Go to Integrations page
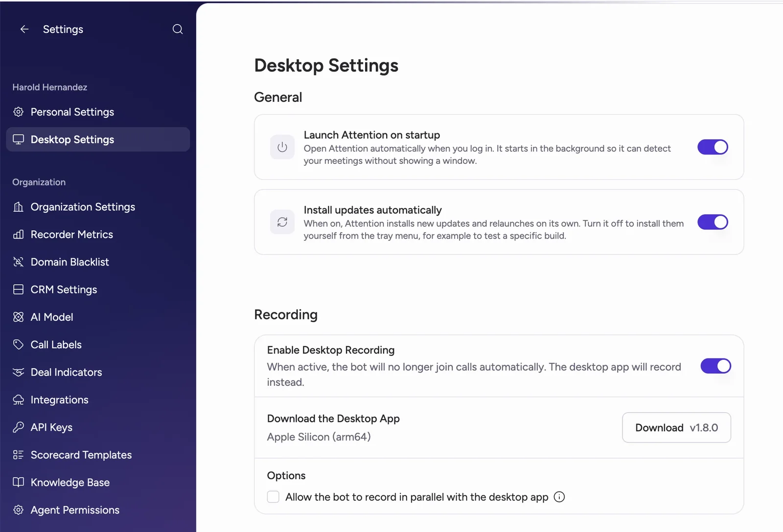Viewport: 783px width, 532px height. [x=98, y=400]
